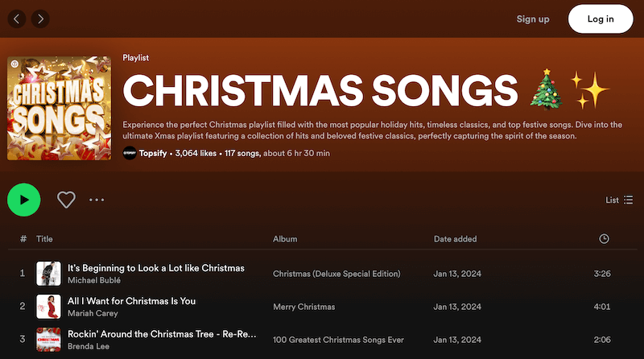Go back with the left arrow
This screenshot has width=644, height=359.
18,18
